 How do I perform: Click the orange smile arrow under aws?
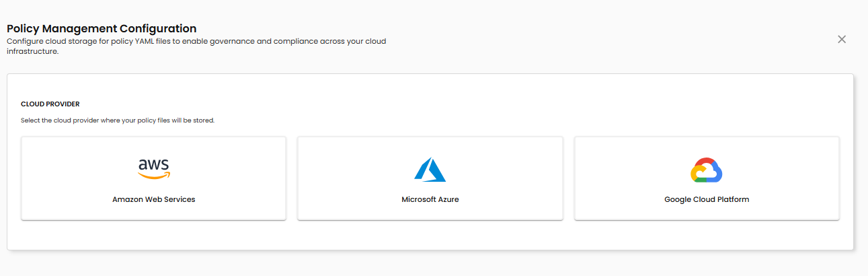click(x=154, y=176)
